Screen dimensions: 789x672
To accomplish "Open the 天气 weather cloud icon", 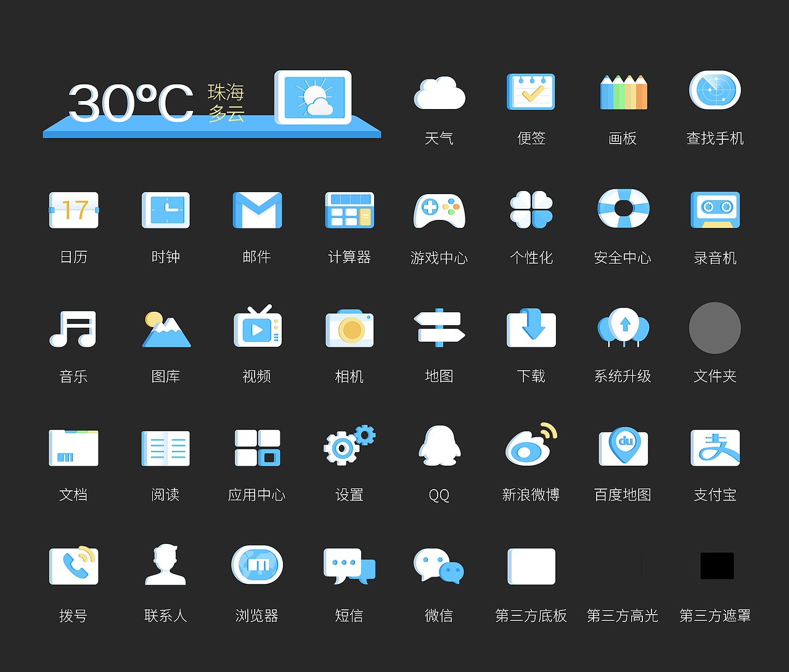I will pyautogui.click(x=439, y=93).
